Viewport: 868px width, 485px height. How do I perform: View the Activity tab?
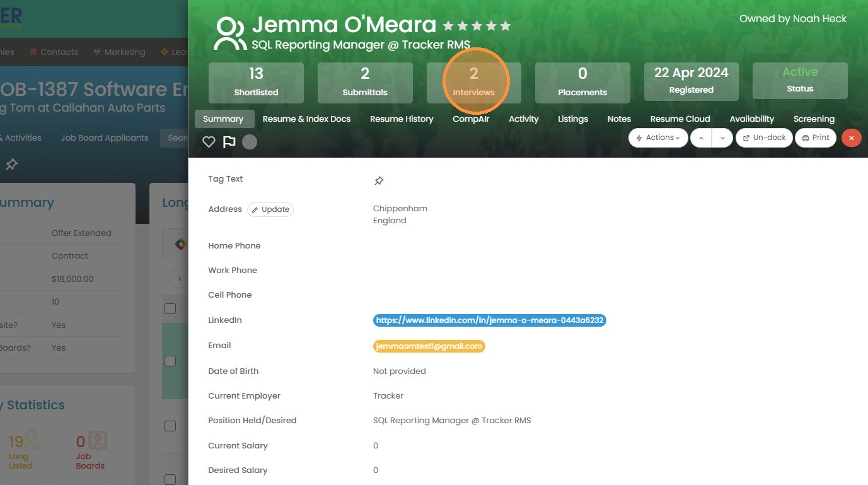(x=524, y=119)
